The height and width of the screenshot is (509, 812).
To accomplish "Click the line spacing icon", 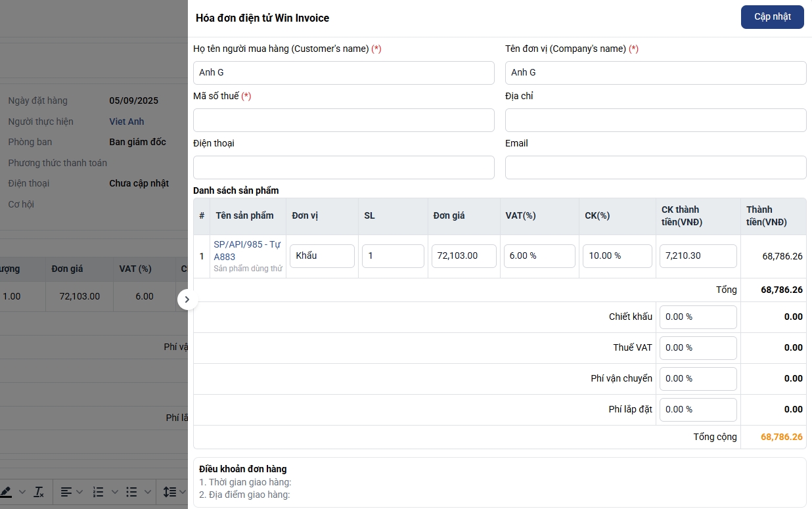I will 169,491.
